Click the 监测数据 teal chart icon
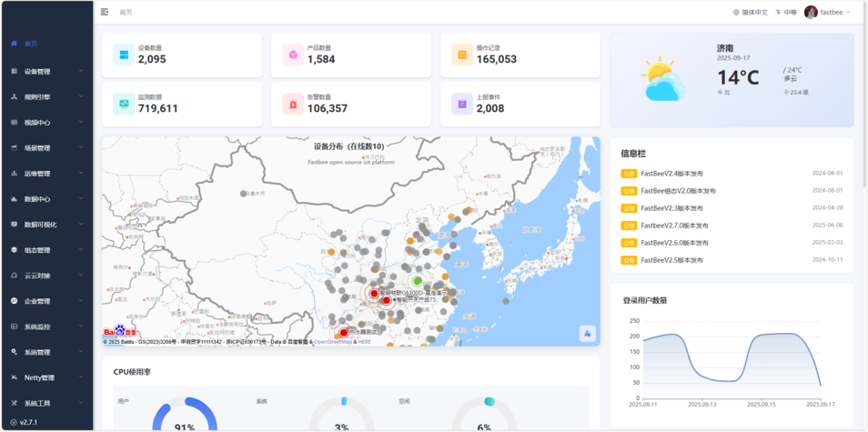The image size is (868, 432). point(123,104)
